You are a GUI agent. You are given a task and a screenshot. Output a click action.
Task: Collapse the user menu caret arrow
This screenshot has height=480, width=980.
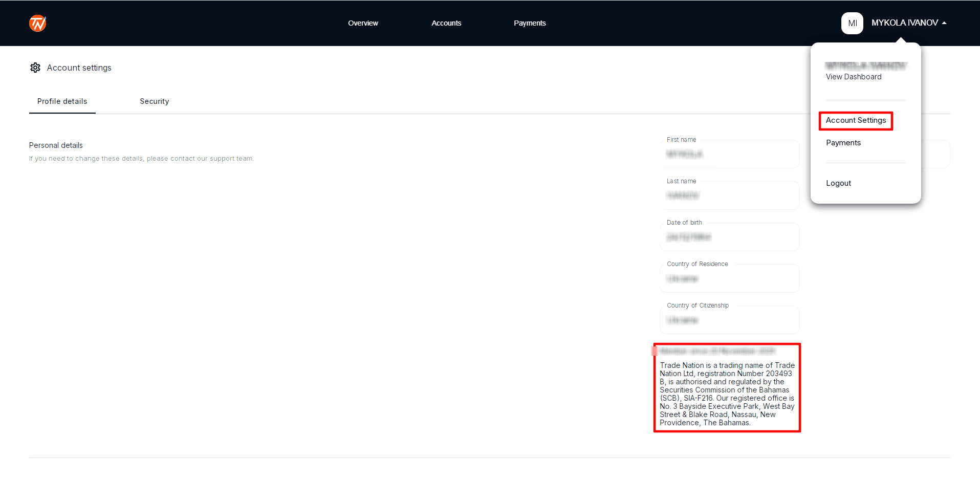coord(944,23)
